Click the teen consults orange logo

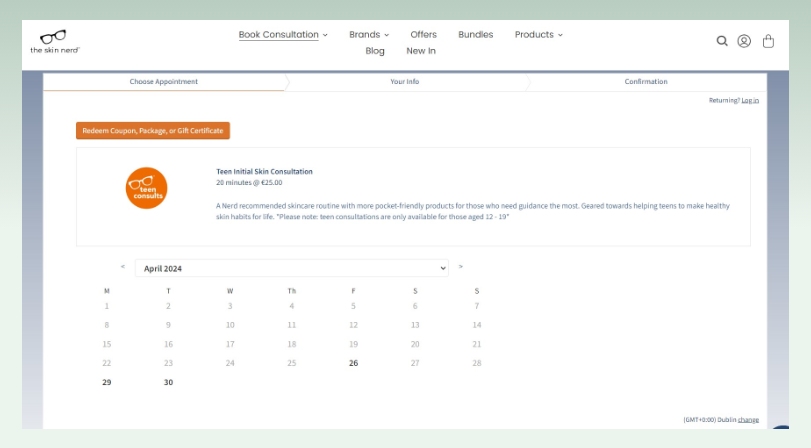pyautogui.click(x=146, y=188)
